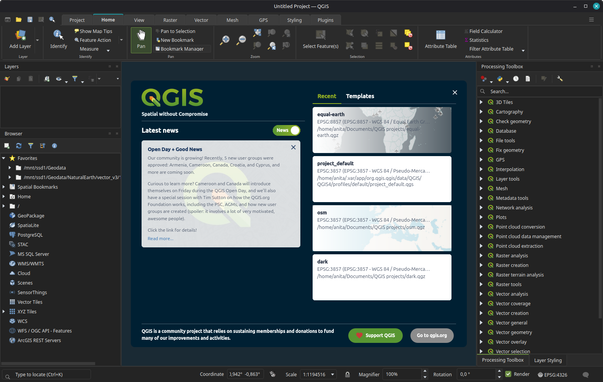The width and height of the screenshot is (603, 382).
Task: Click Collapse All icon in Browser panel
Action: 42,146
